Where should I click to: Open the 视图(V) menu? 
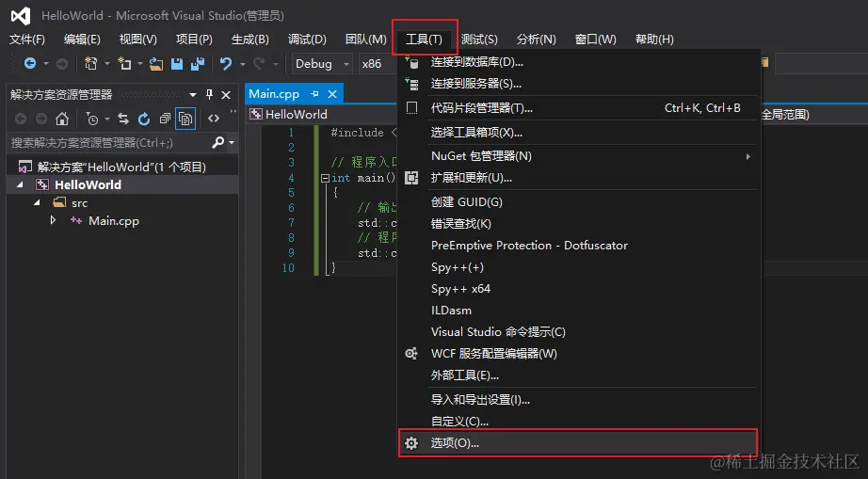[x=137, y=40]
